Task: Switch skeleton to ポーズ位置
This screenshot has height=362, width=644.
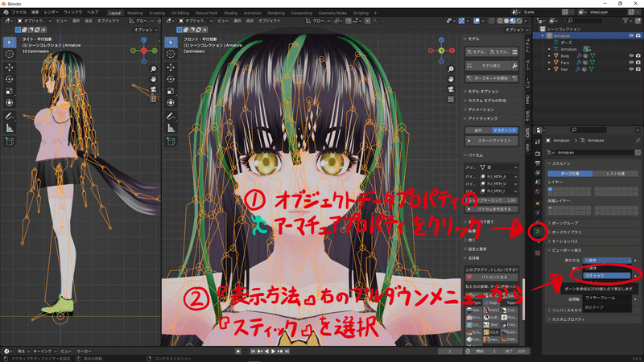Action: point(570,174)
